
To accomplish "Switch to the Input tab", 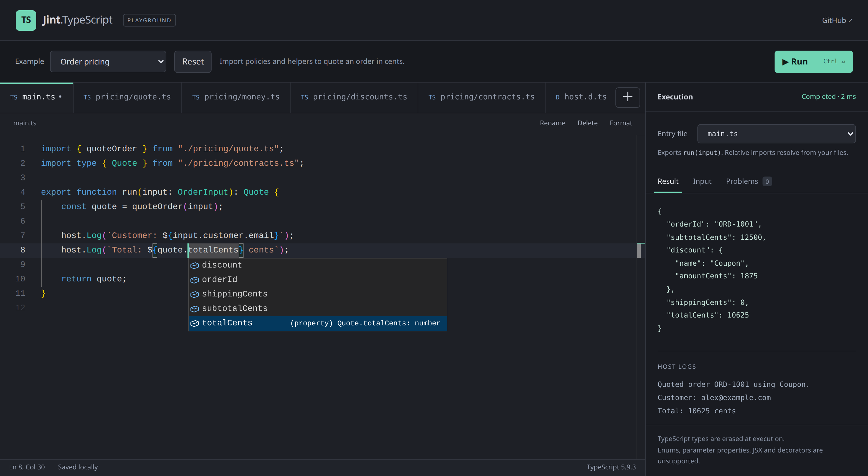I will [x=702, y=181].
